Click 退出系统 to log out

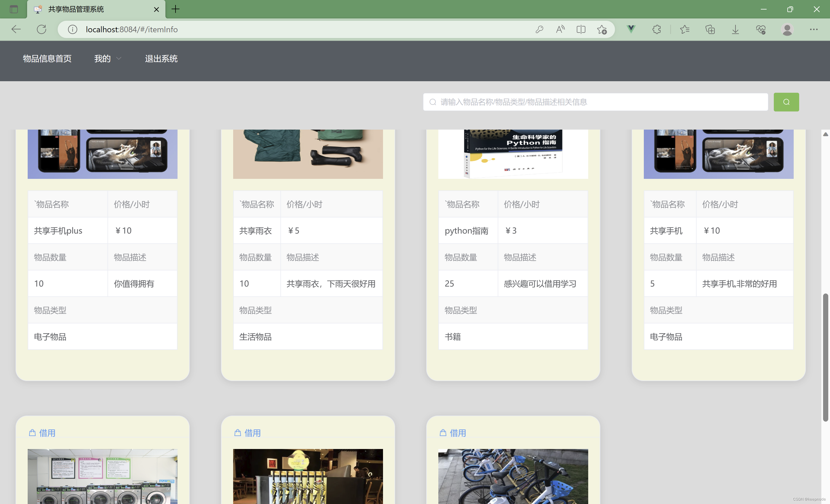pyautogui.click(x=161, y=58)
